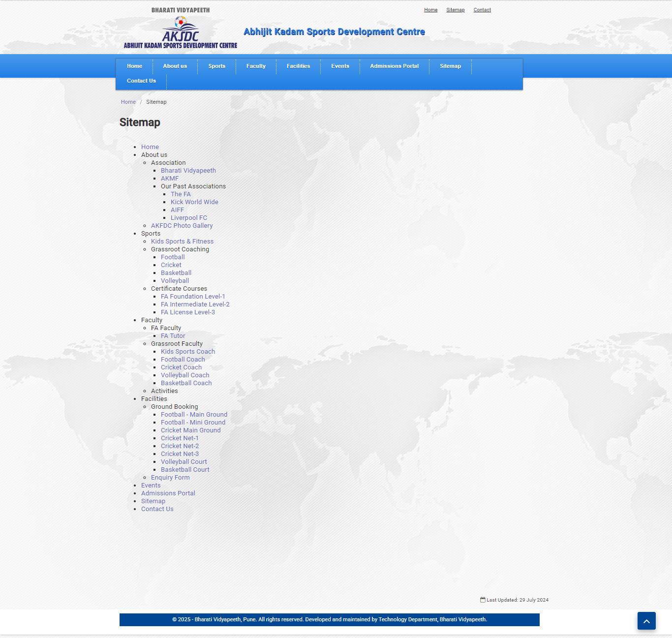Open the About us menu item
The height and width of the screenshot is (638, 672).
pyautogui.click(x=175, y=66)
